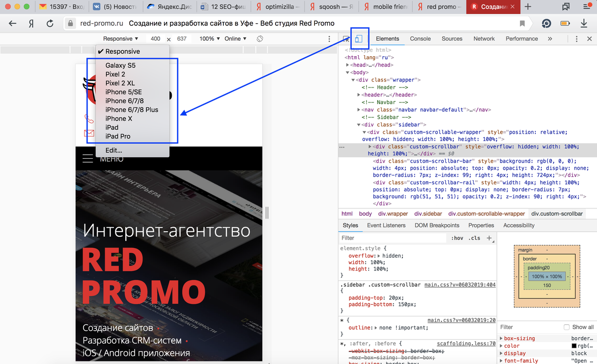This screenshot has height=364, width=597.
Task: Click the Yandex protect round icon
Action: [x=546, y=23]
